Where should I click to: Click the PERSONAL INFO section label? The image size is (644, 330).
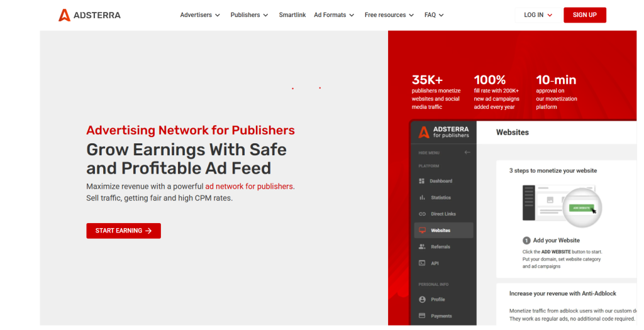[x=433, y=285]
